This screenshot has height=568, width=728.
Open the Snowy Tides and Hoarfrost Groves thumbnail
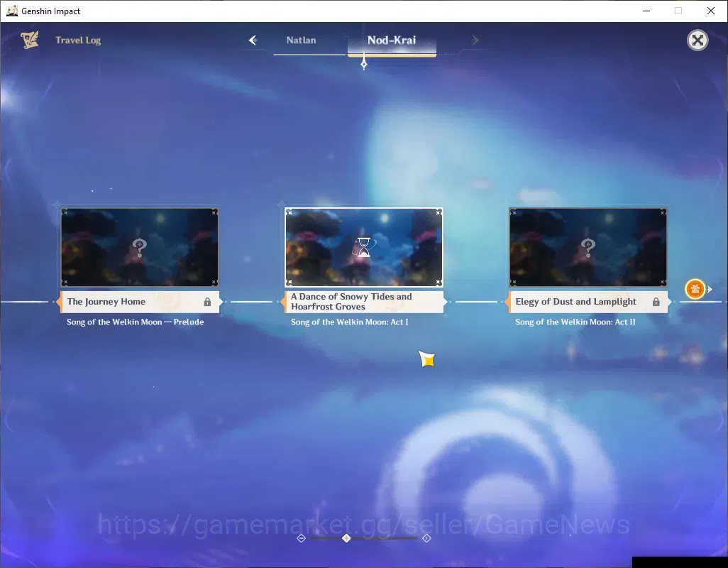[x=363, y=247]
